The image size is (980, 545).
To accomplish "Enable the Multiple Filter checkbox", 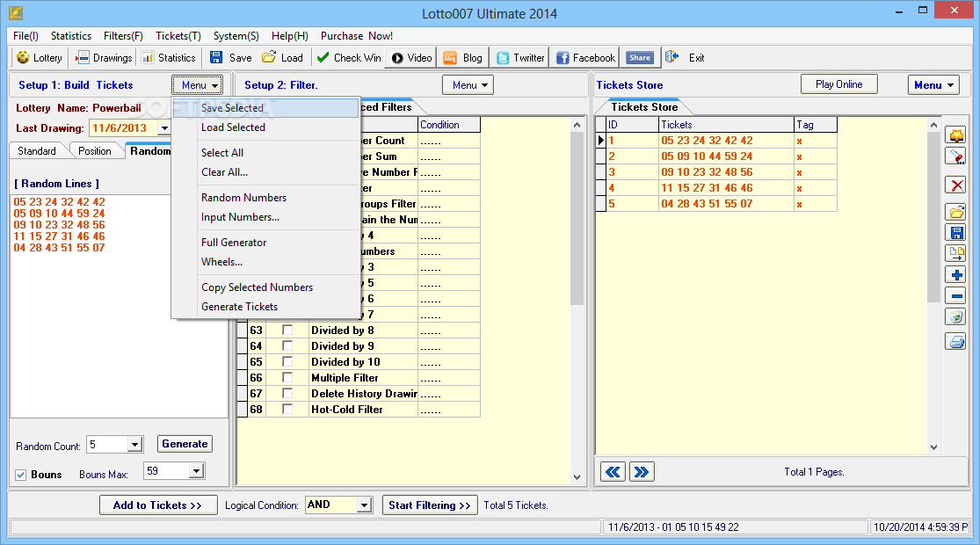I will point(287,377).
